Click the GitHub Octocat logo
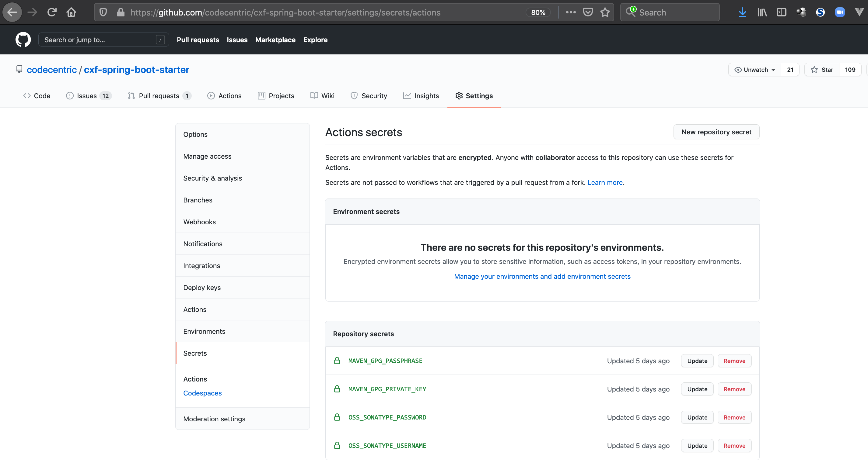Screen dimensions: 868x473 click(23, 40)
